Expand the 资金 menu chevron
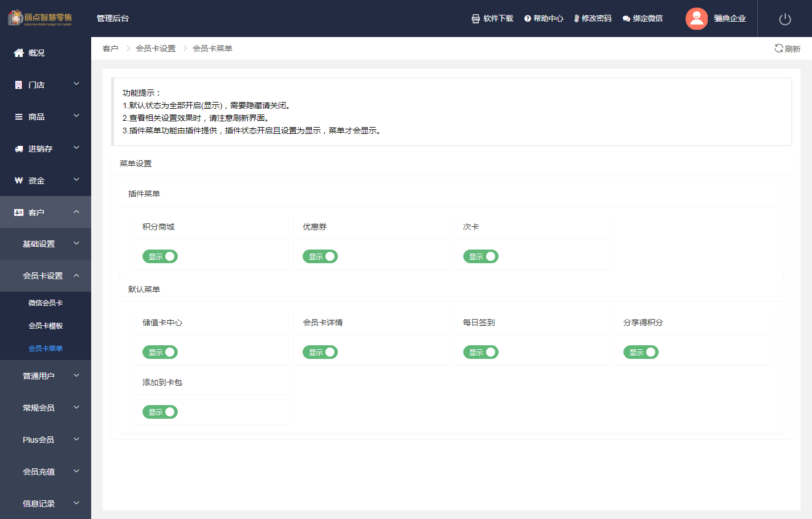 click(76, 180)
